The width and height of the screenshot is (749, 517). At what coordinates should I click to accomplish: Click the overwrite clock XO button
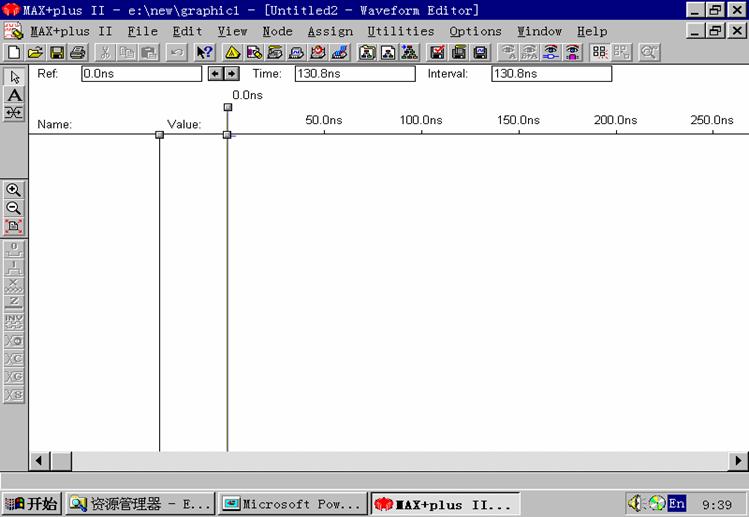[14, 341]
